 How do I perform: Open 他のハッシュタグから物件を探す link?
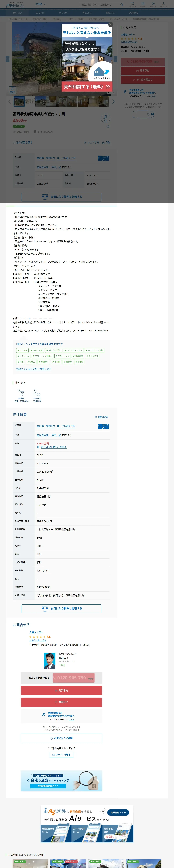point(33,369)
